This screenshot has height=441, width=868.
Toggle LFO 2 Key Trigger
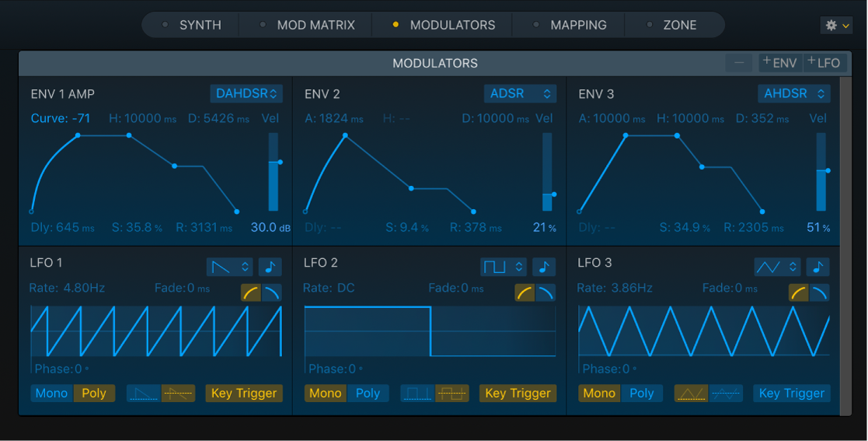pyautogui.click(x=518, y=394)
